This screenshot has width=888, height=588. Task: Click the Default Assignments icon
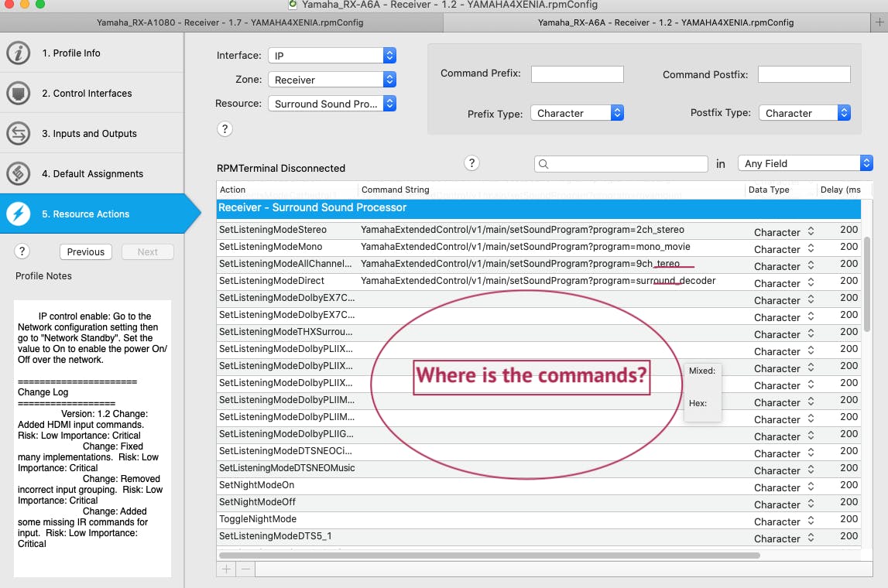18,173
